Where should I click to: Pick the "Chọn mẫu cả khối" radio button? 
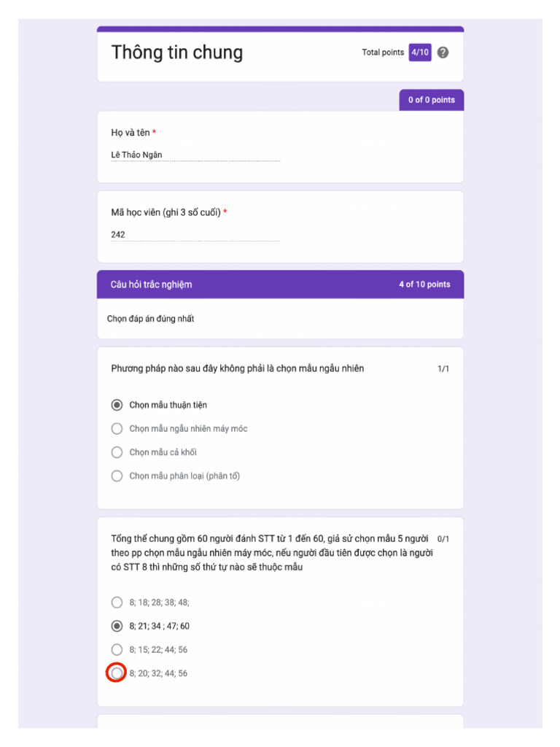coord(117,452)
